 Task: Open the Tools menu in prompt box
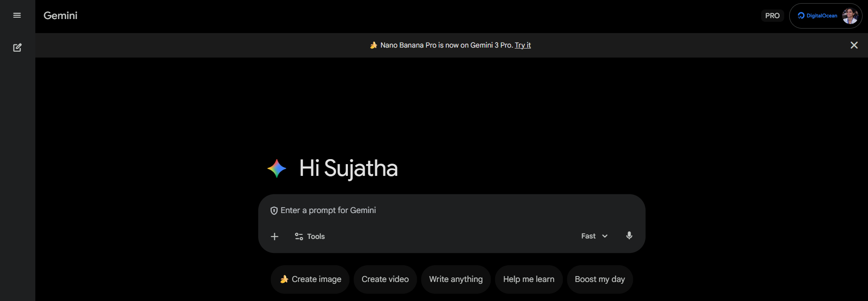[310, 237]
